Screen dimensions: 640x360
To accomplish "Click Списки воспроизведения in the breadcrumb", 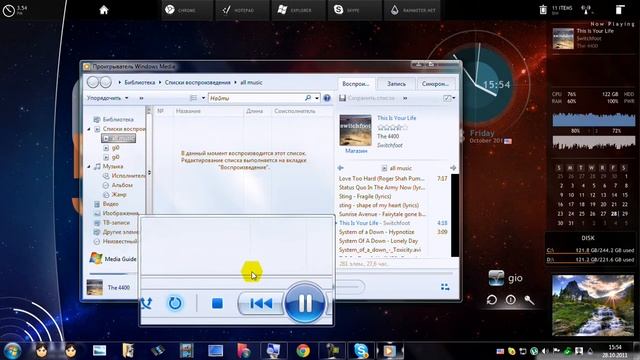I will pyautogui.click(x=198, y=82).
